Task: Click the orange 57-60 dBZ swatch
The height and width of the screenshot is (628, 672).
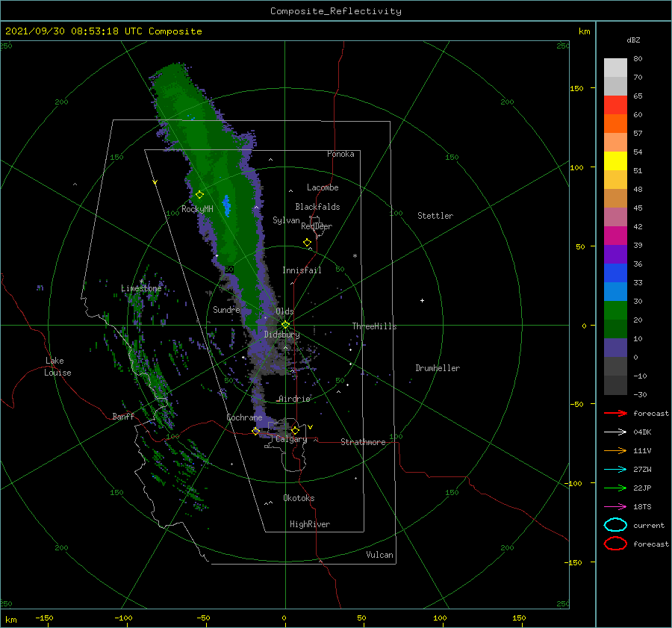Action: tap(615, 124)
